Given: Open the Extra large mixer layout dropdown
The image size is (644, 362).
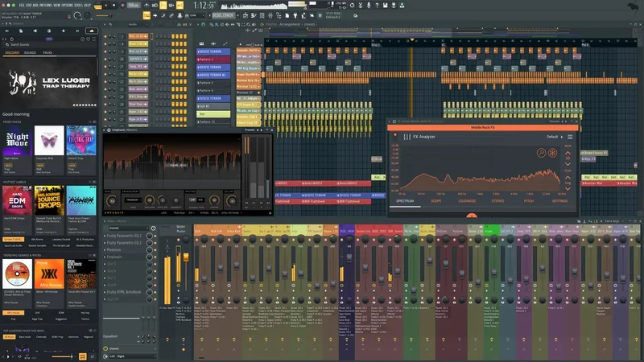Looking at the screenshot, I should tap(613, 221).
